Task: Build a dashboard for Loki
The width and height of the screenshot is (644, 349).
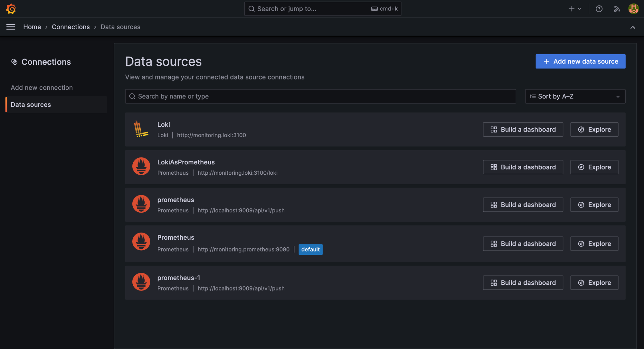Action: click(x=523, y=130)
